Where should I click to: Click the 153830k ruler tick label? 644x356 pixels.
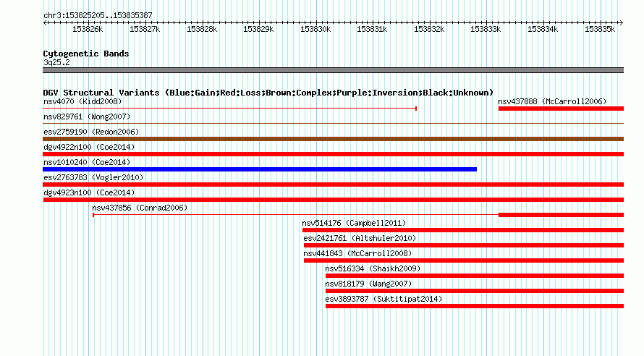tap(315, 29)
